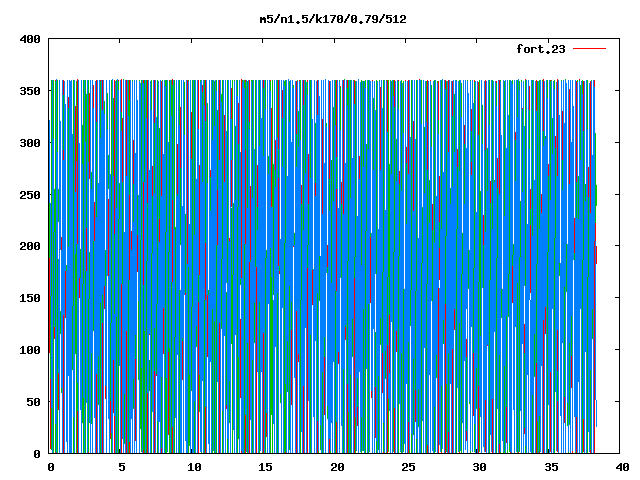Click the x-axis label 30
The height and width of the screenshot is (480, 640).
click(x=480, y=467)
